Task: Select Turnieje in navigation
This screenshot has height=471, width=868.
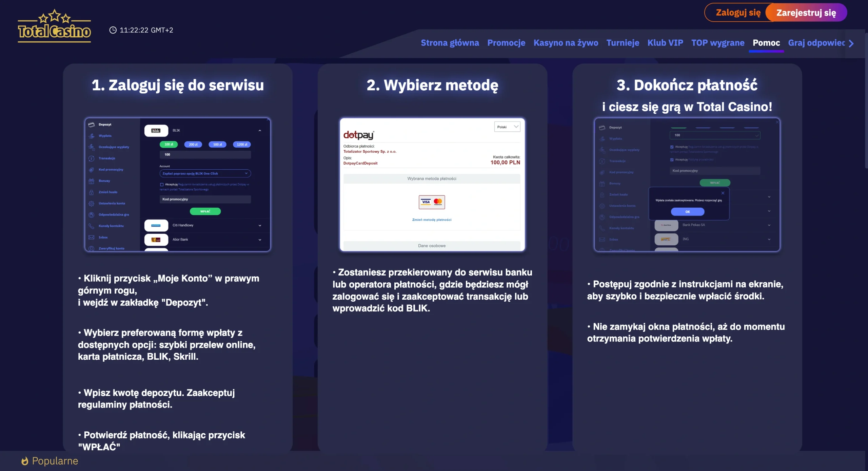Action: 623,43
